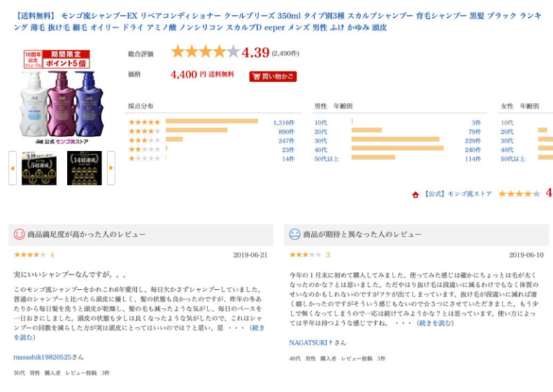Open reviewer masashik19820525 profile
The height and width of the screenshot is (392, 553).
point(42,357)
